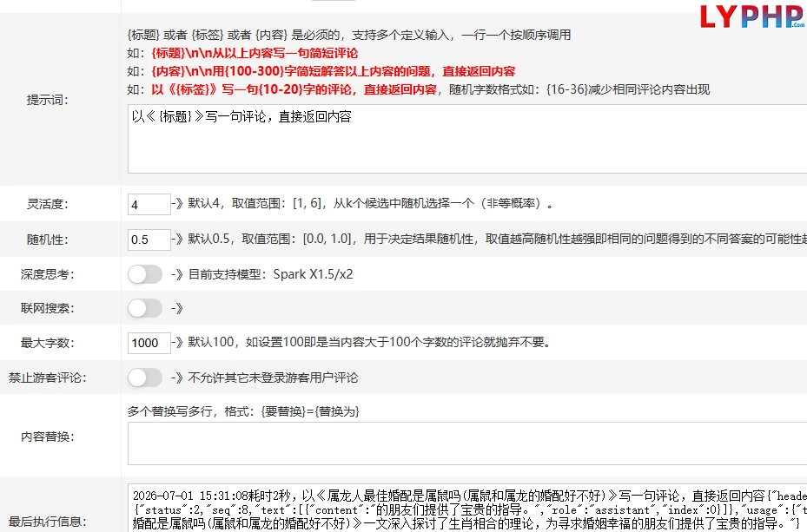Click the 联网搜索: label

pyautogui.click(x=48, y=308)
